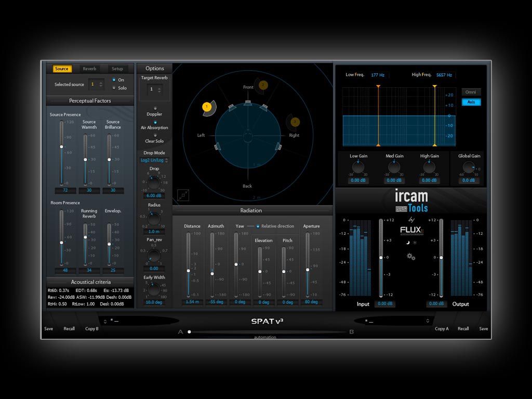
Task: Select slot A of the morphing slider
Action: pos(180,332)
